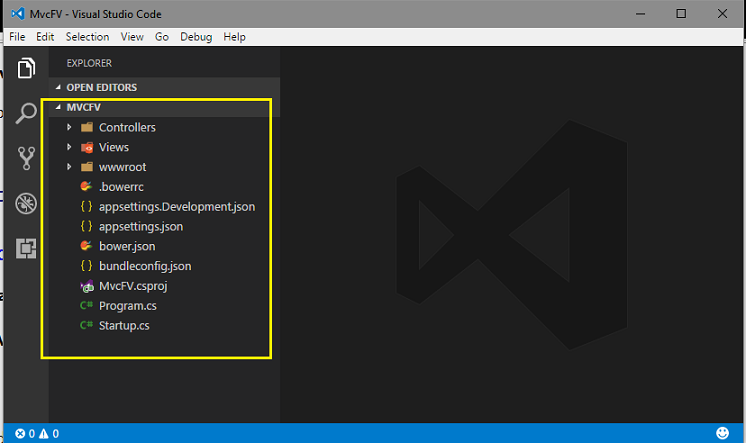Open the Debug menu
This screenshot has height=443, width=746.
(x=196, y=37)
